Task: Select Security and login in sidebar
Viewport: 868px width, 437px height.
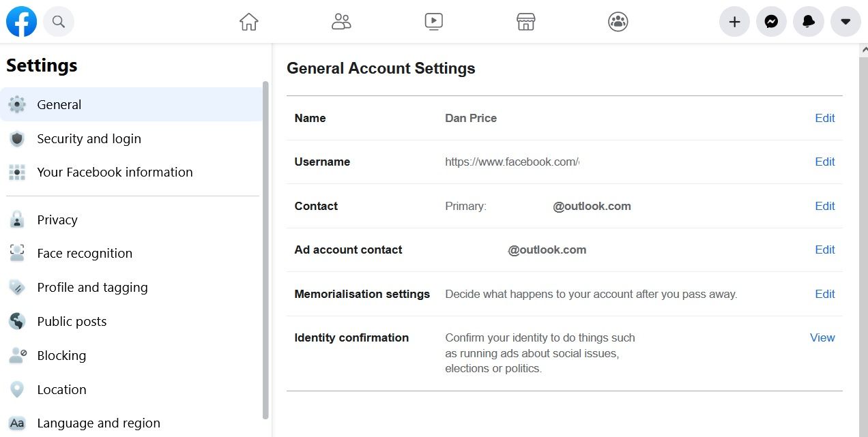Action: [x=89, y=138]
